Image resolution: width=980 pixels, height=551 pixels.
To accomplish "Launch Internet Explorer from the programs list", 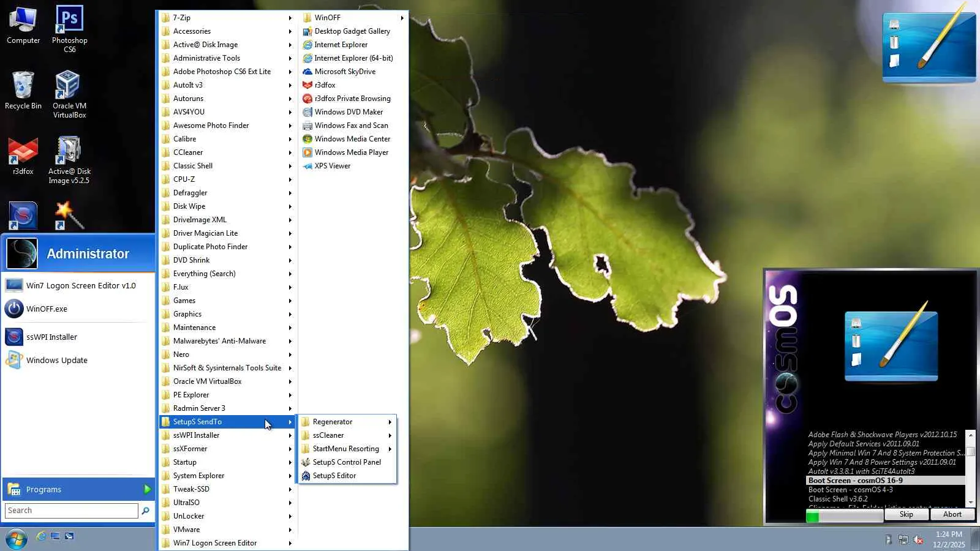I will click(x=341, y=45).
